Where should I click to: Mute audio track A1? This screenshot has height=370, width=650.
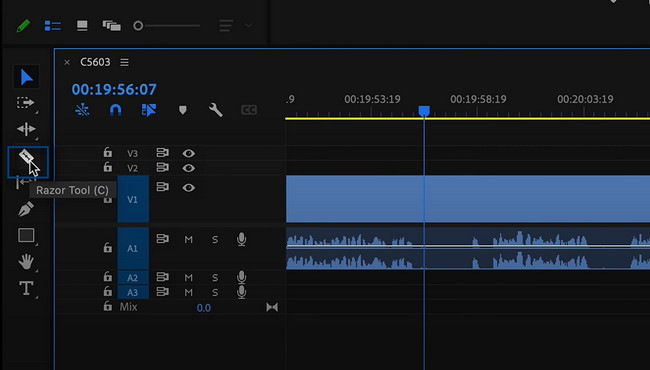tap(189, 239)
